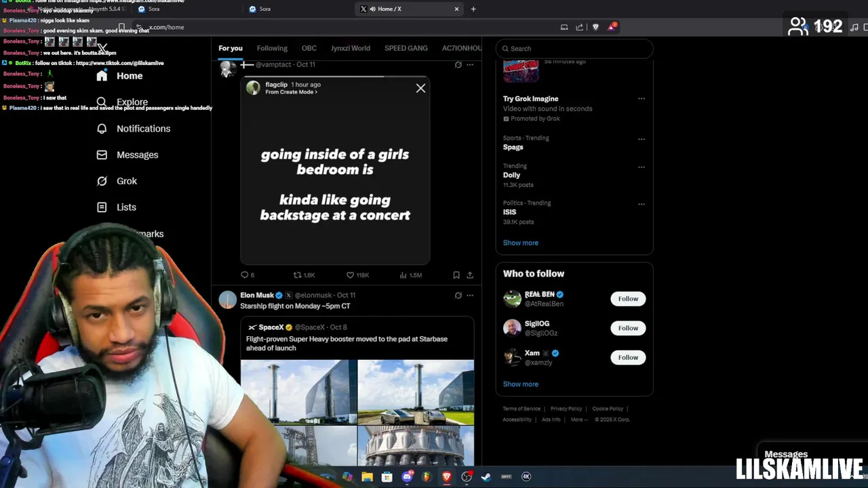Open File Explorer from the taskbar
The width and height of the screenshot is (868, 488).
[367, 477]
